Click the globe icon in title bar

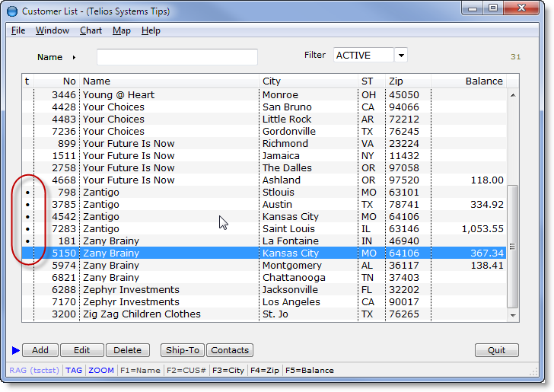pos(11,11)
